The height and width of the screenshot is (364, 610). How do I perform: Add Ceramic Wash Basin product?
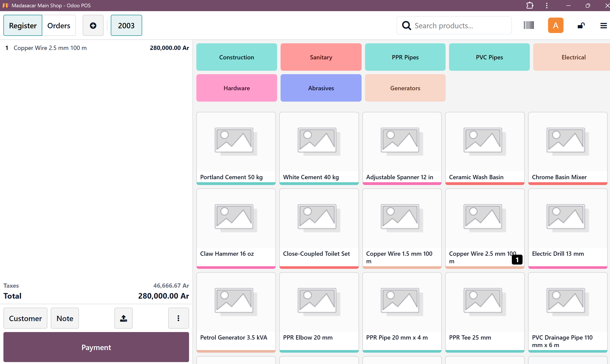pyautogui.click(x=485, y=148)
